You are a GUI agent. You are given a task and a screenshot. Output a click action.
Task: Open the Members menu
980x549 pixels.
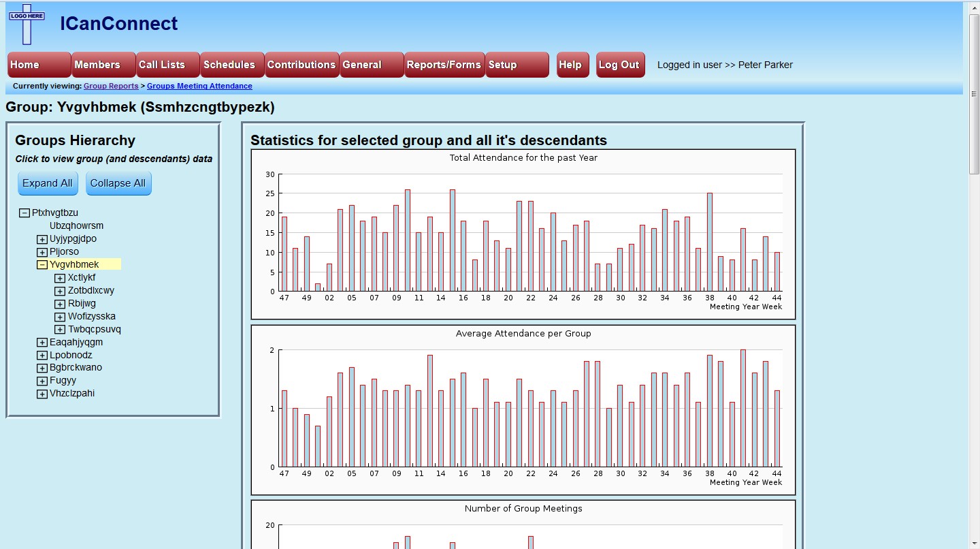103,65
